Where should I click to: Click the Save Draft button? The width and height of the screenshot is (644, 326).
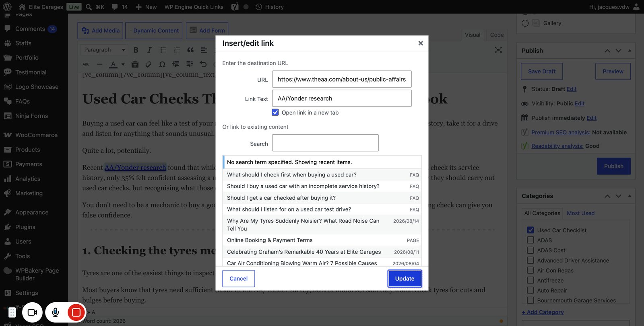tap(542, 71)
